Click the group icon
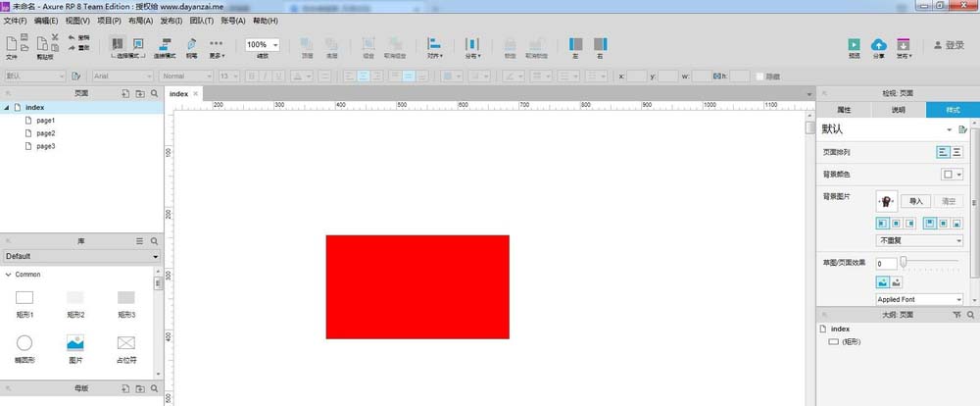 pos(368,44)
